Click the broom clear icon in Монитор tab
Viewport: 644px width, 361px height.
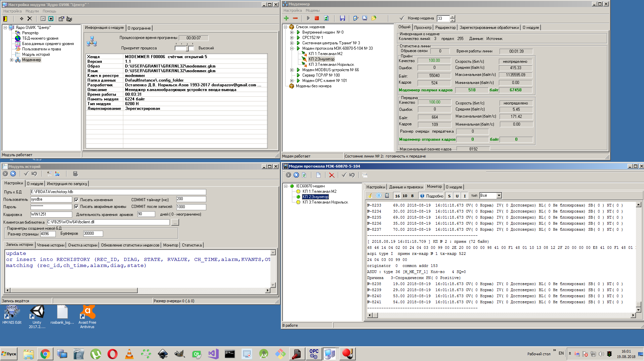[370, 195]
